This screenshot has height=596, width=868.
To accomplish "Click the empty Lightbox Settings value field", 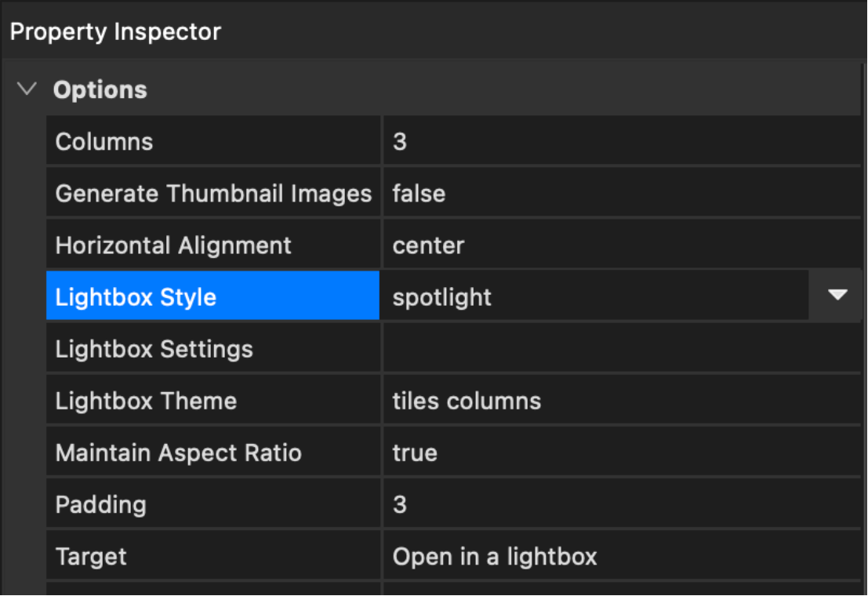I will point(619,349).
